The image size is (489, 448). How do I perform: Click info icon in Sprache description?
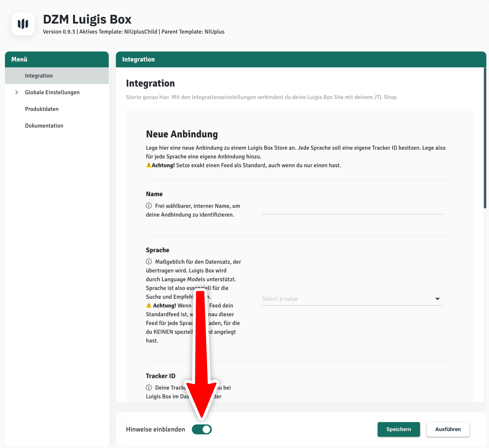pyautogui.click(x=149, y=261)
